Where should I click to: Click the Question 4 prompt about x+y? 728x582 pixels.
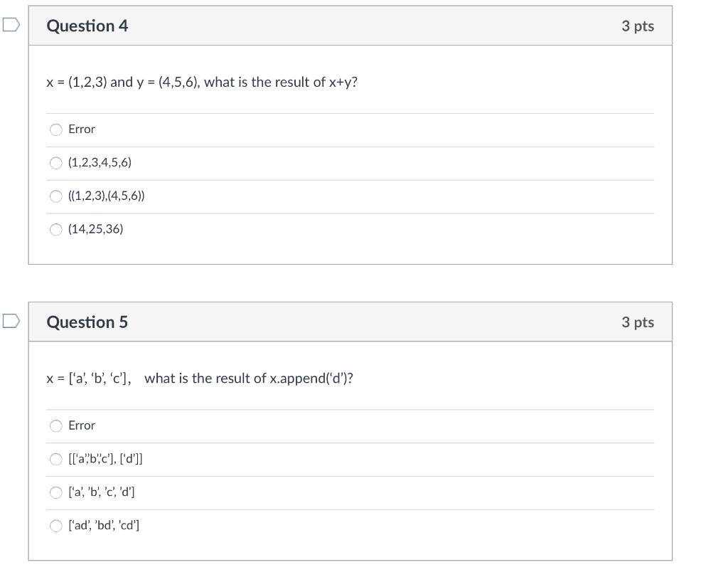pyautogui.click(x=202, y=83)
